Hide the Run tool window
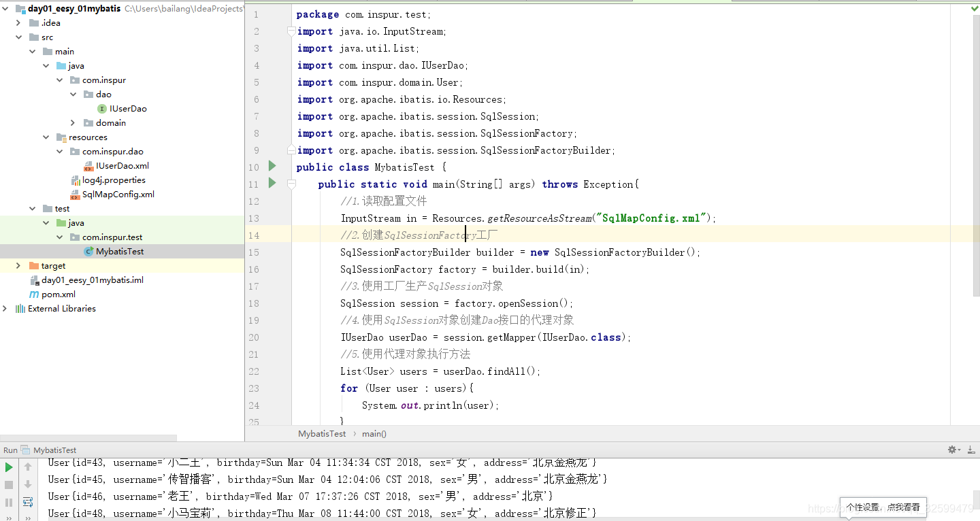 [x=970, y=450]
